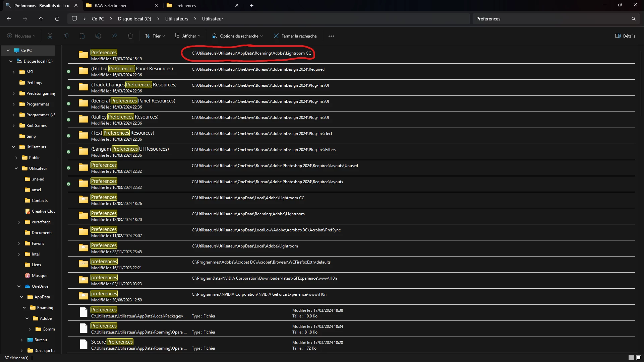
Task: Open the Trier sort dropdown
Action: point(155,36)
